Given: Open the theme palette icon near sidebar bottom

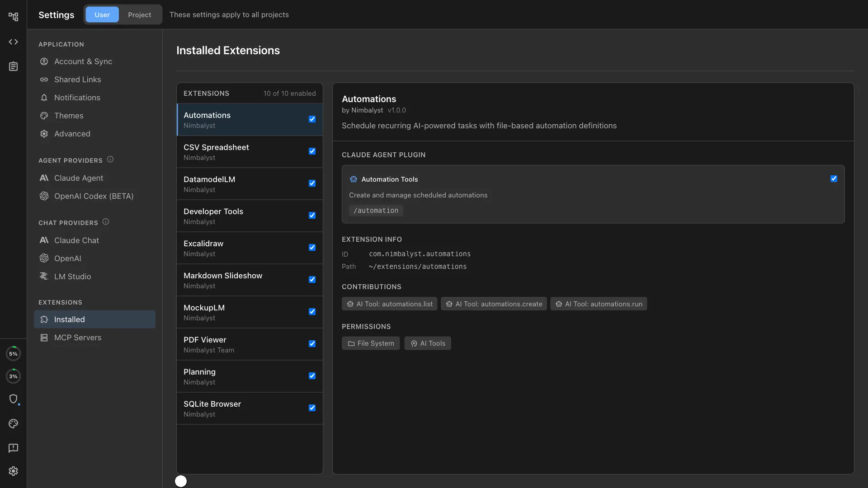Looking at the screenshot, I should [13, 424].
